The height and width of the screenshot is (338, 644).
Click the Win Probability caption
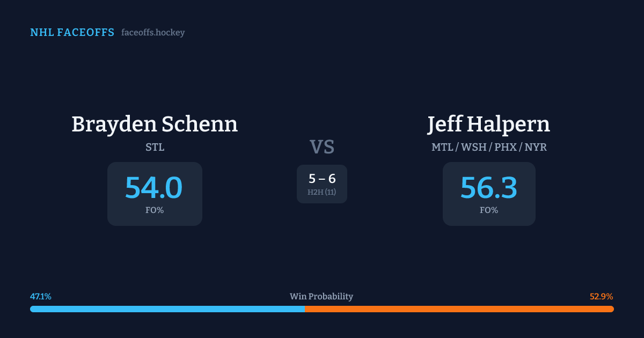(321, 297)
